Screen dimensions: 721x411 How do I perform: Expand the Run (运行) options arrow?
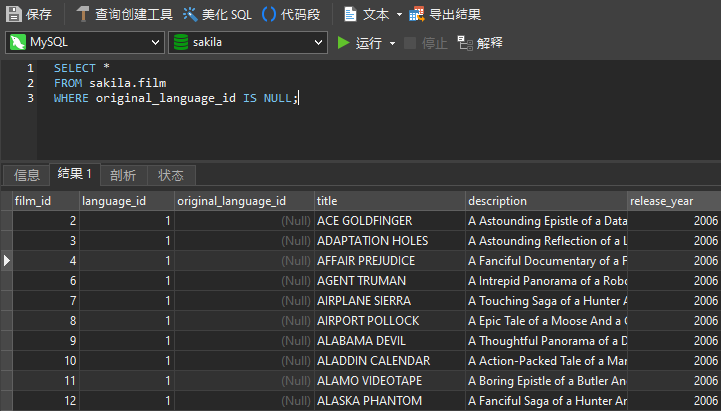click(x=392, y=43)
